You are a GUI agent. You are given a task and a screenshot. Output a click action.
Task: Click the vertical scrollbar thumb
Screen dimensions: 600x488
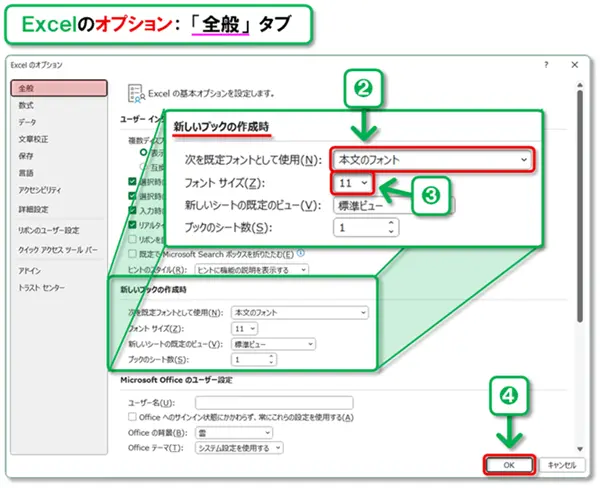pos(580,206)
